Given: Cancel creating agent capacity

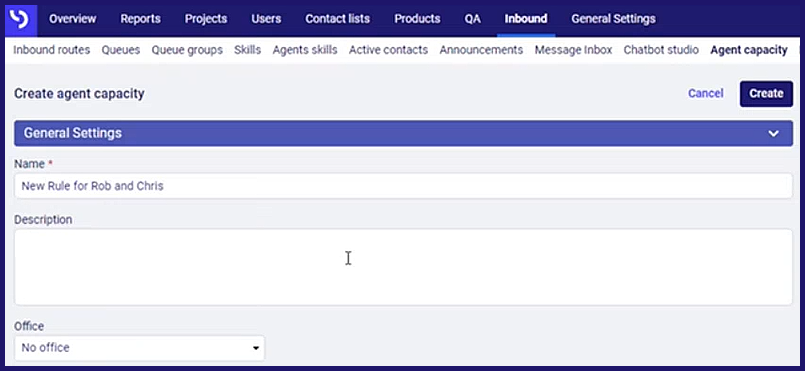Looking at the screenshot, I should pos(705,93).
